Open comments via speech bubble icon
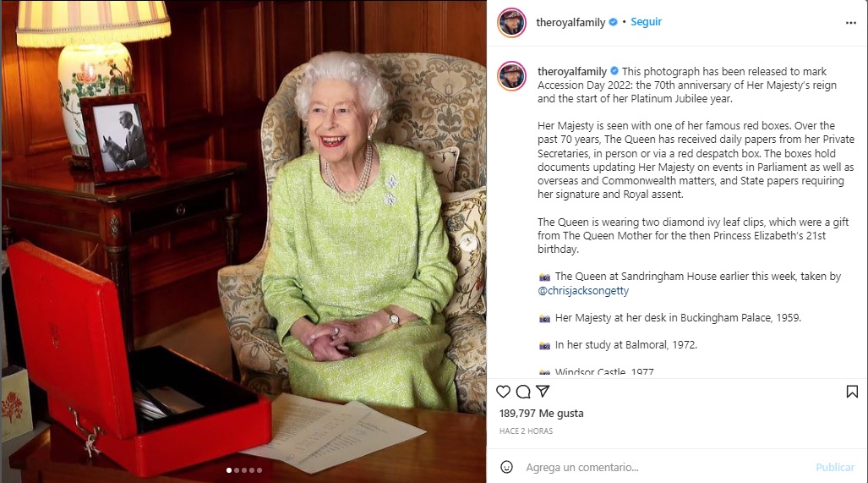The image size is (868, 483). 522,392
